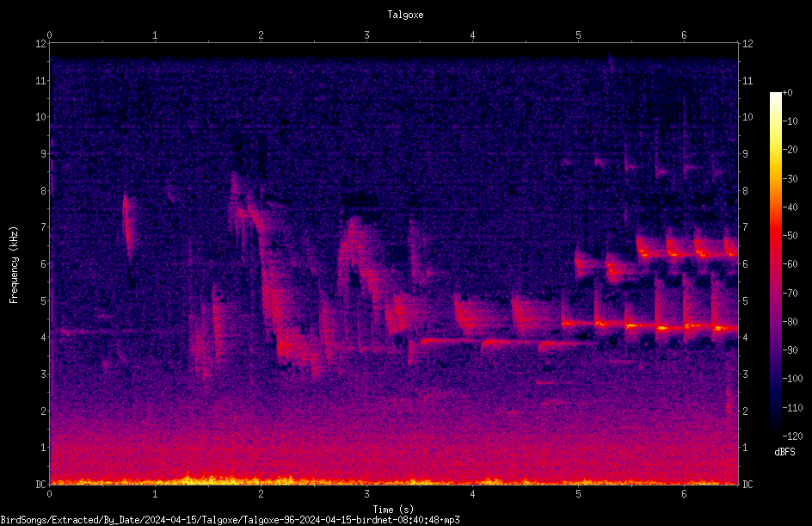The width and height of the screenshot is (812, 526).
Task: Select the 1 second marker on the bottom axis
Action: [x=155, y=494]
